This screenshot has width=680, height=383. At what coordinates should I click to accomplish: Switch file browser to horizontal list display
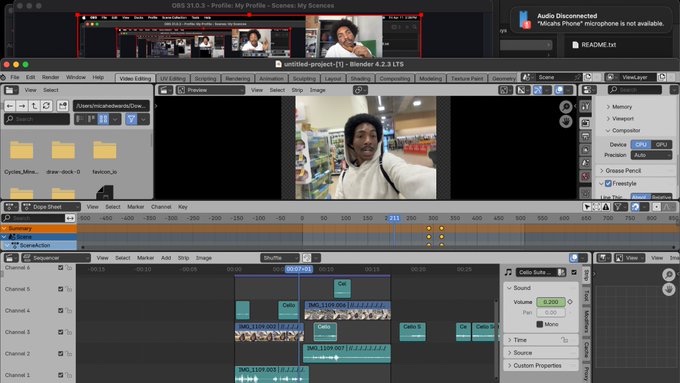(x=92, y=119)
